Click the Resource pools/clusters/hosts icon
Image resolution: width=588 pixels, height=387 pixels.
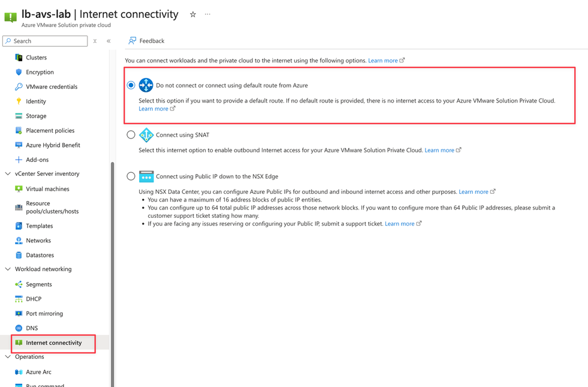[x=19, y=207]
